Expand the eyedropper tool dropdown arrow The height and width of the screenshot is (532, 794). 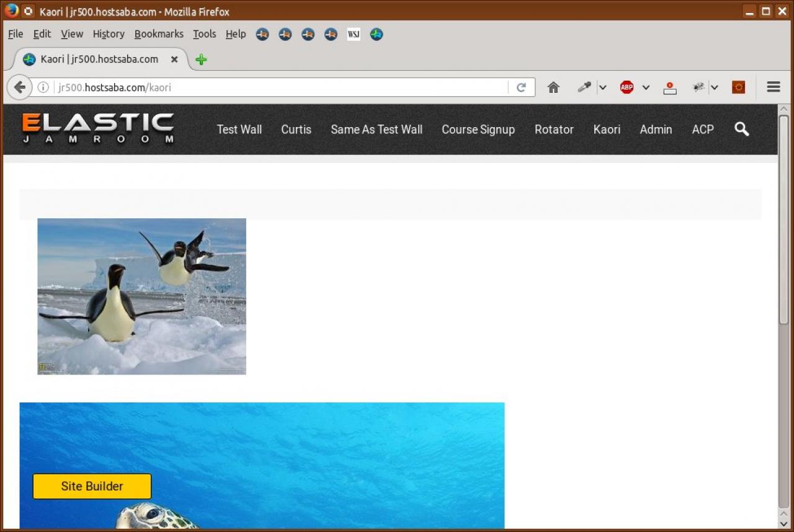click(x=602, y=87)
